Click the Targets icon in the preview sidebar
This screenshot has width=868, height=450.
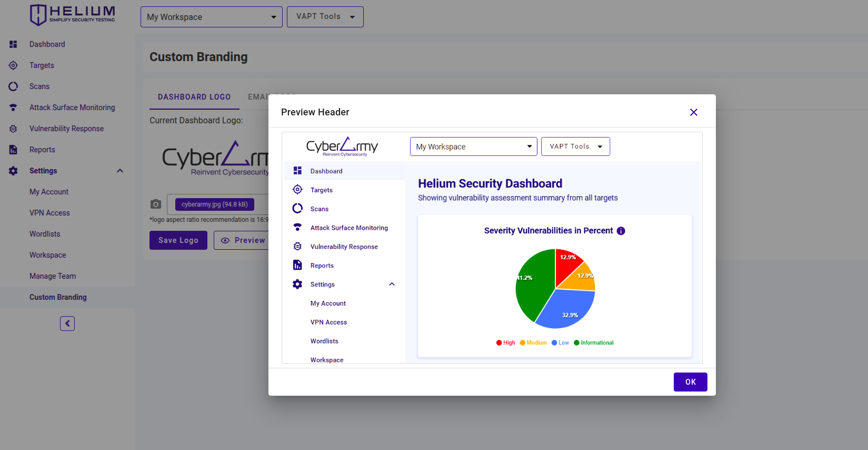click(x=297, y=190)
